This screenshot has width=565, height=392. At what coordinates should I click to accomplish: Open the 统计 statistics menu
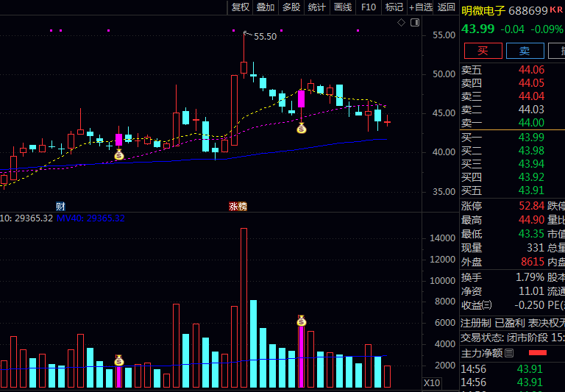pyautogui.click(x=316, y=7)
